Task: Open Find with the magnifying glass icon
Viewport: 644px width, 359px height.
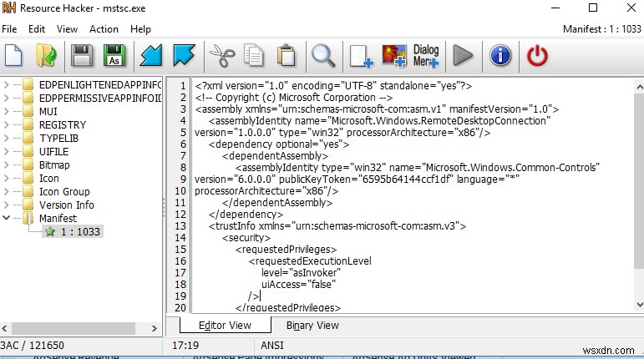Action: tap(323, 55)
